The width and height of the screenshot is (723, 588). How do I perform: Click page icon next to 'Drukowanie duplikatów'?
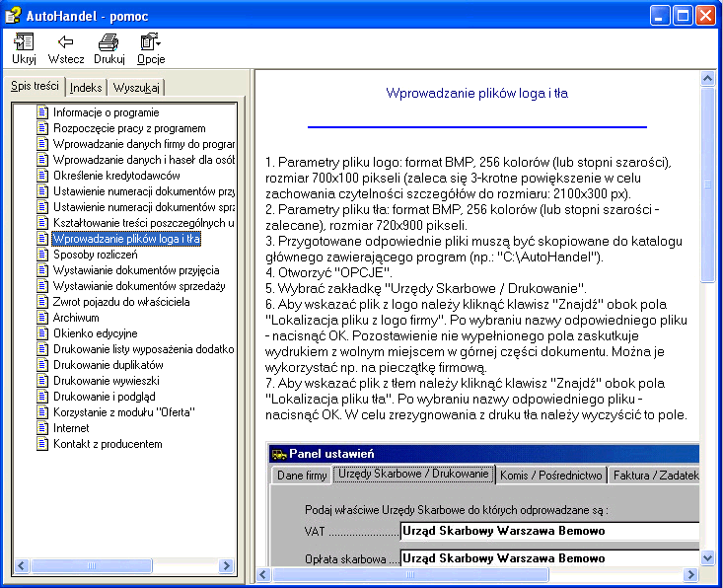42,365
